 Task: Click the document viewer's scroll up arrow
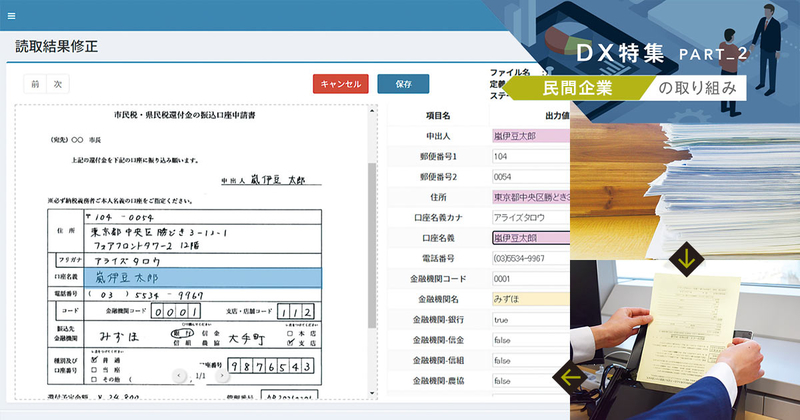(x=372, y=110)
